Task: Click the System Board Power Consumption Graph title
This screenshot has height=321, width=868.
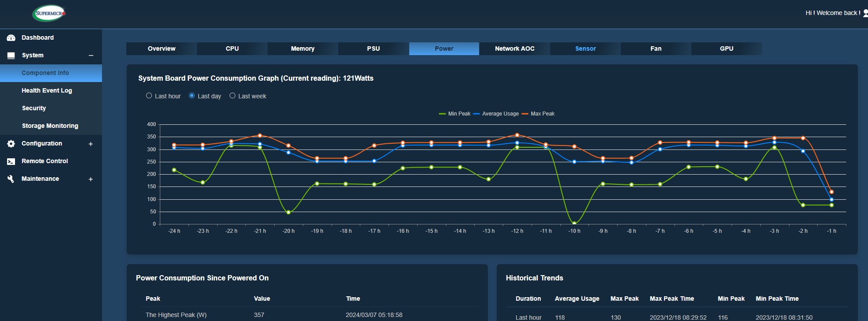Action: pos(256,78)
